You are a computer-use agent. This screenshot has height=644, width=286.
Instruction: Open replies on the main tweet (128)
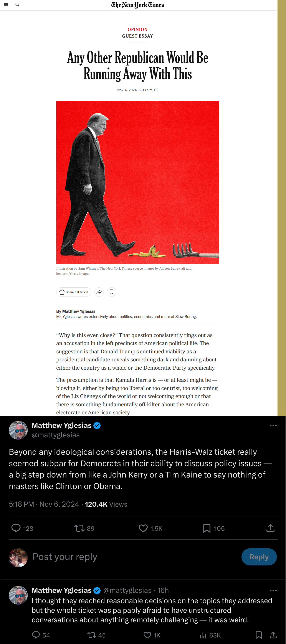coord(22,528)
